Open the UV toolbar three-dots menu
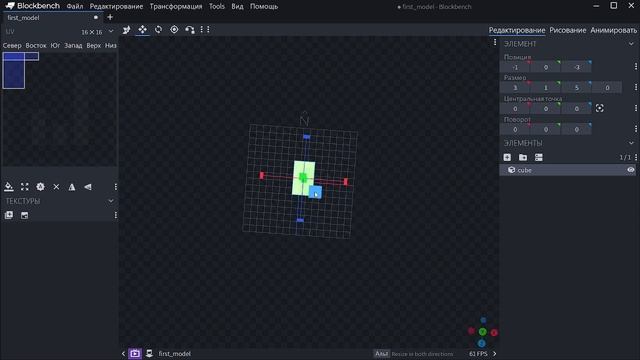The image size is (640, 360). click(116, 187)
